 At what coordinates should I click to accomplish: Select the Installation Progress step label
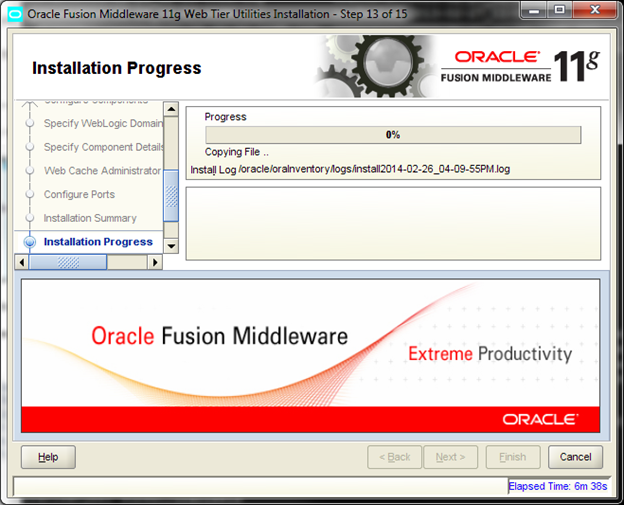pyautogui.click(x=98, y=242)
